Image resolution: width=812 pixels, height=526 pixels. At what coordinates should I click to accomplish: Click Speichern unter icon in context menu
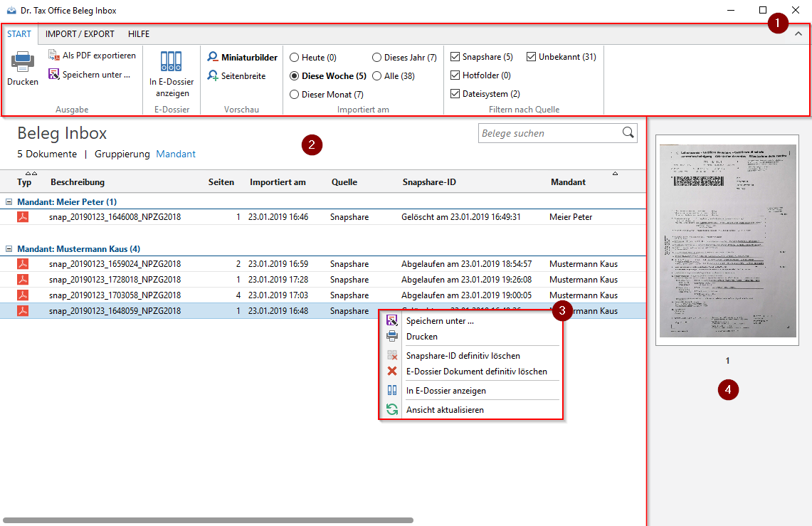tap(392, 320)
